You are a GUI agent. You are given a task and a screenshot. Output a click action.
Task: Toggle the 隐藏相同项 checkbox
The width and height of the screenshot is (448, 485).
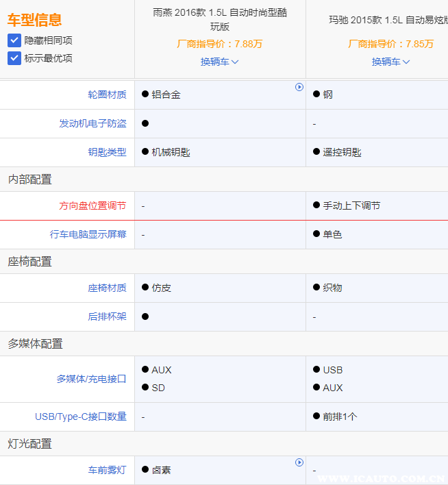[14, 40]
